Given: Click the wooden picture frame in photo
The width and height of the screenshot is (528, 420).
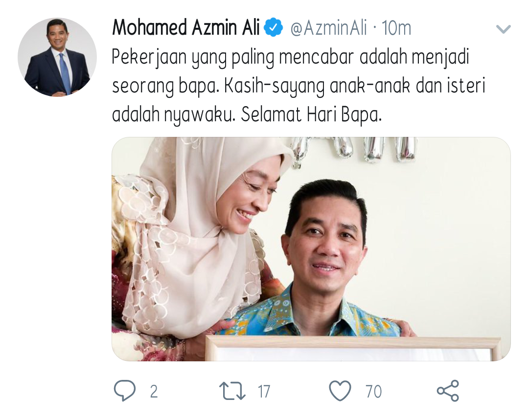Looking at the screenshot, I should [352, 348].
